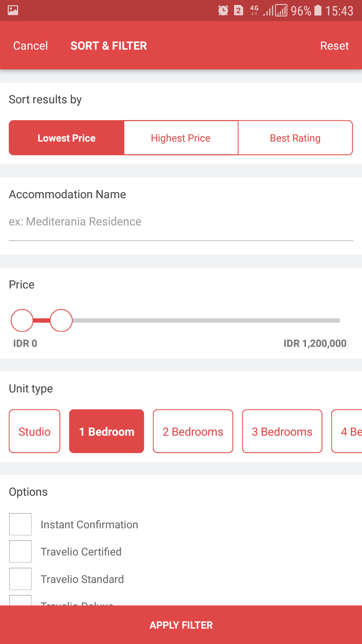Screen dimensions: 362x644
Task: Enable the Travelio Certified option
Action: click(20, 551)
